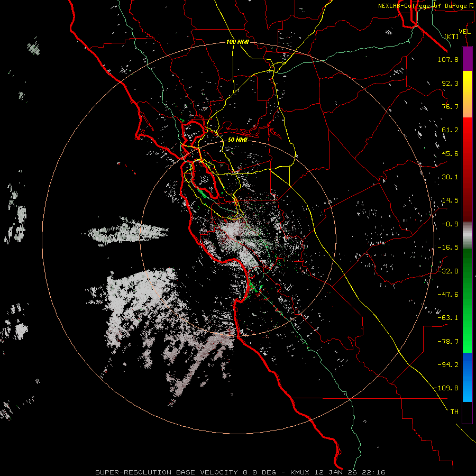
Task: Click the 50 NMI range ring label
Action: [x=237, y=140]
